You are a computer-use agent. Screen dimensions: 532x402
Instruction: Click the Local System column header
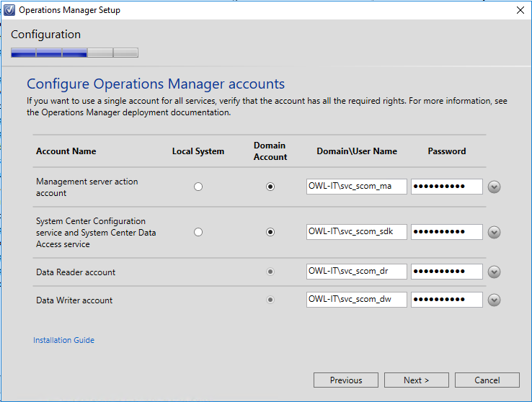[198, 151]
